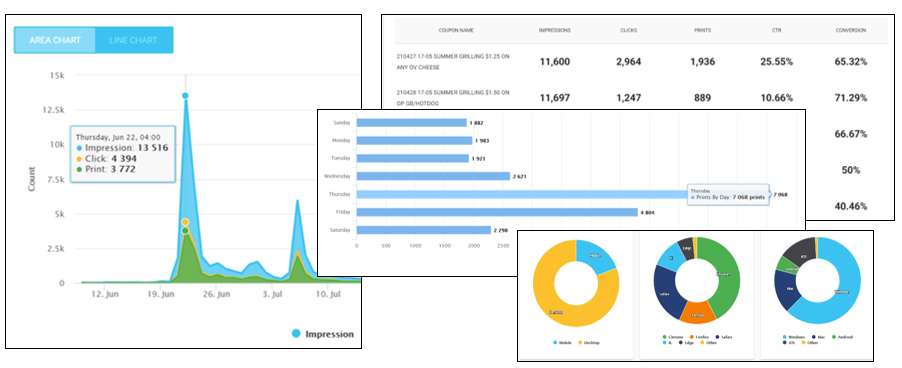Image resolution: width=902 pixels, height=368 pixels.
Task: Select the Mac slice of OS donut
Action: 787,288
